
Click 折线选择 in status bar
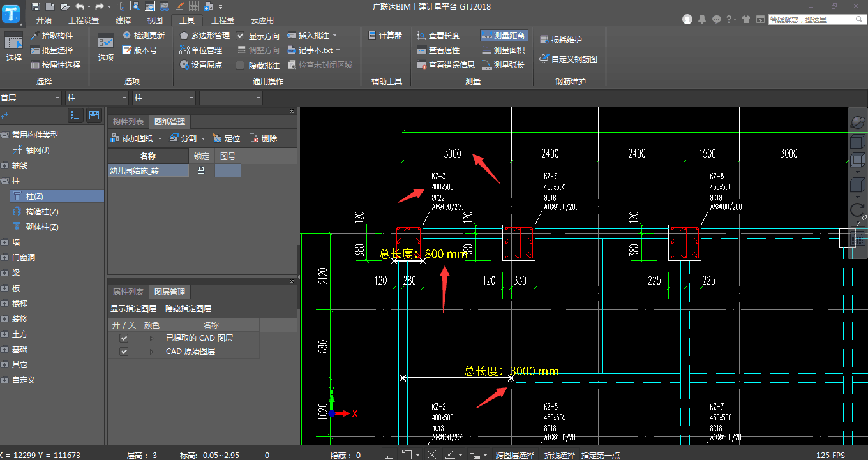point(559,455)
